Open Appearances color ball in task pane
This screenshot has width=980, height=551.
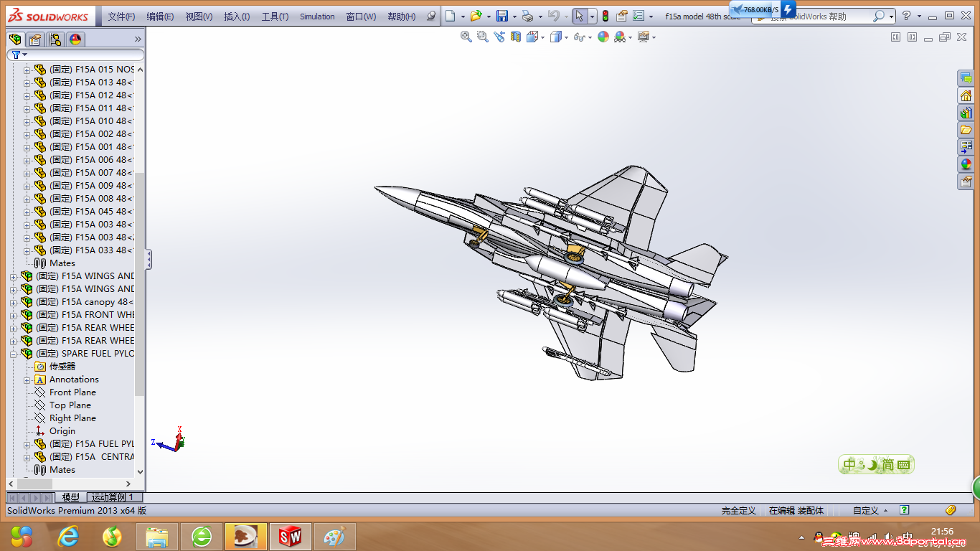point(966,164)
